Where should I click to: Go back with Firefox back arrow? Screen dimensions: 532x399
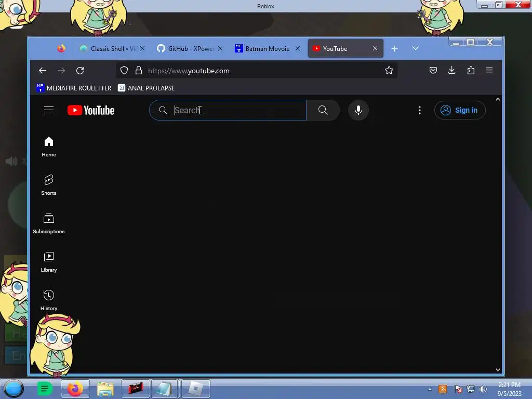point(43,71)
